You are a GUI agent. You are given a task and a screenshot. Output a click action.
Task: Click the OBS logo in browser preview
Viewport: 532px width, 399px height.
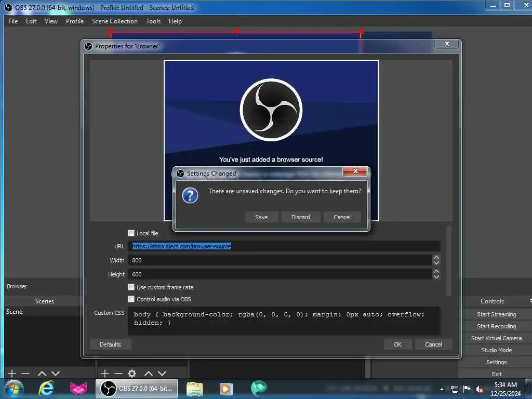271,110
